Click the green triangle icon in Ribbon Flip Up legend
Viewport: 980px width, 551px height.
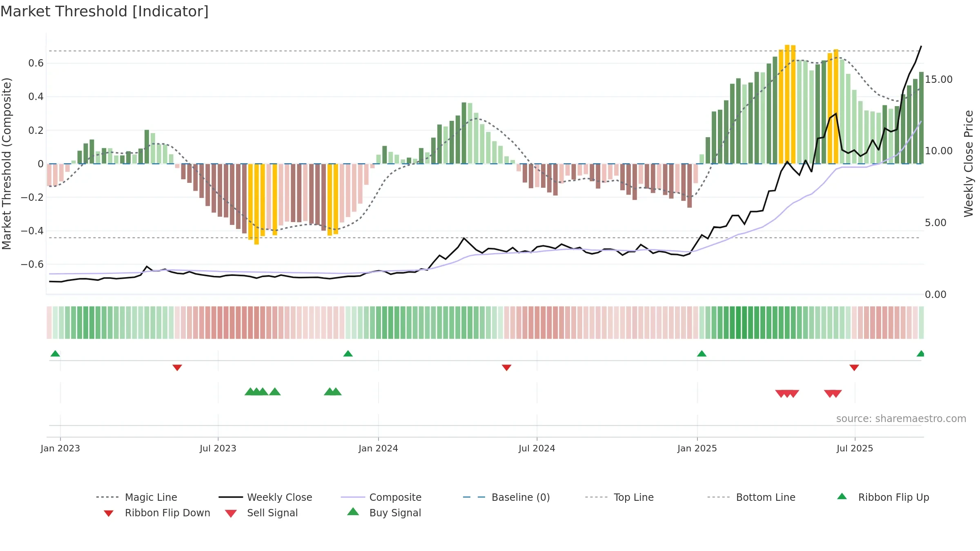[x=842, y=496]
